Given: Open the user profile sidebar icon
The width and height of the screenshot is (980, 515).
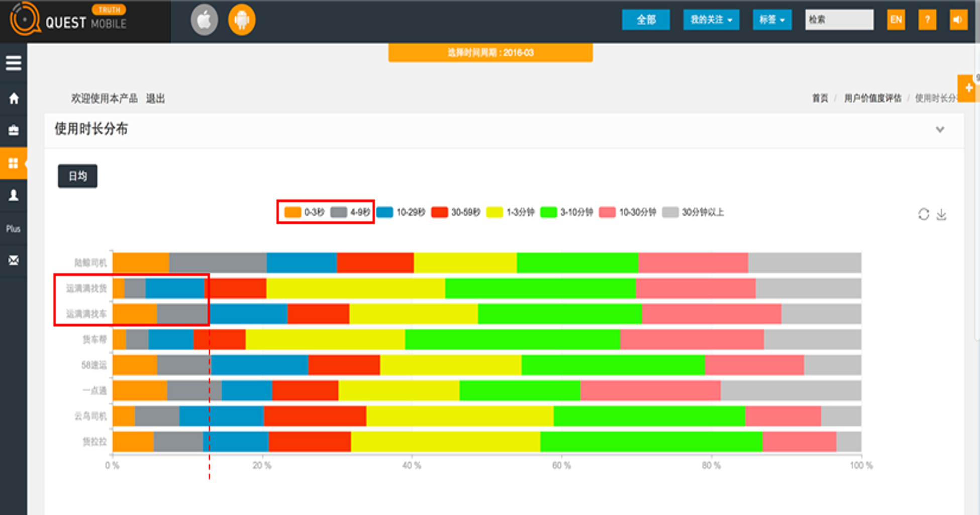Looking at the screenshot, I should click(14, 195).
